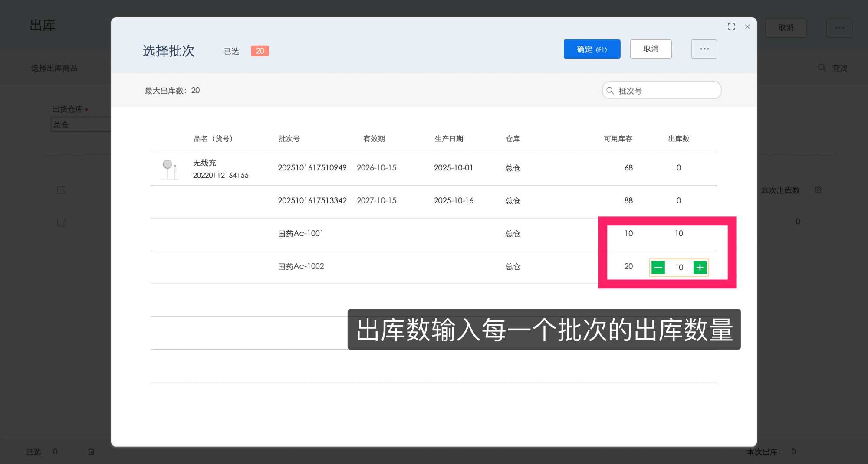Screen dimensions: 868x464
Task: Check the first product row checkbox
Action: (x=61, y=190)
